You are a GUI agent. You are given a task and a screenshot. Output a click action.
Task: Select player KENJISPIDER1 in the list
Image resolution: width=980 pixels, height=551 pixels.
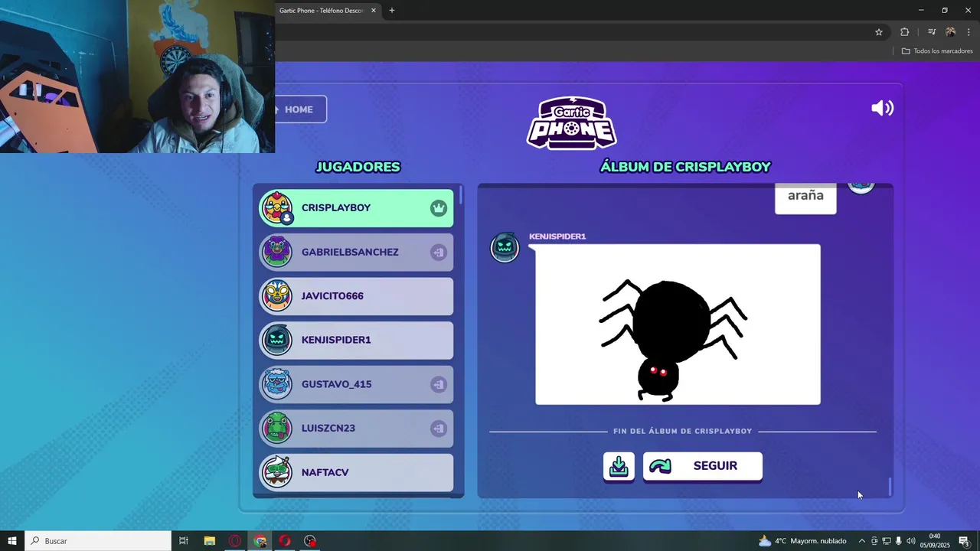point(357,340)
